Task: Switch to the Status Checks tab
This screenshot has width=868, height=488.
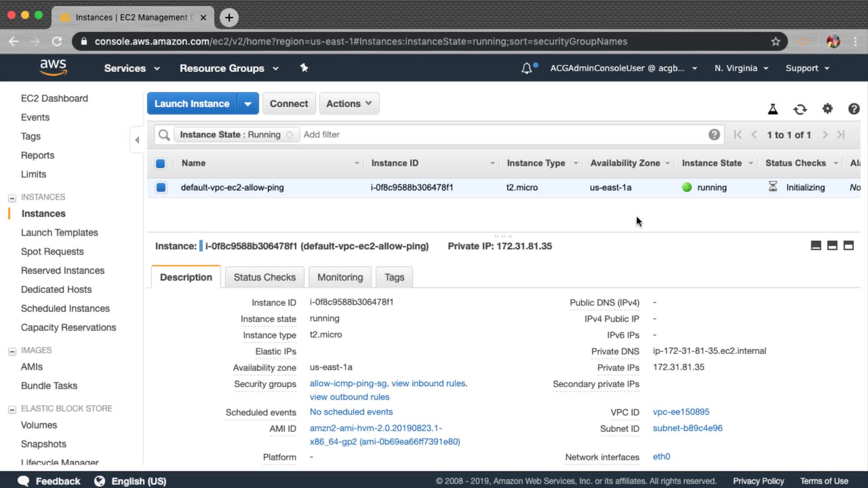Action: (x=264, y=277)
